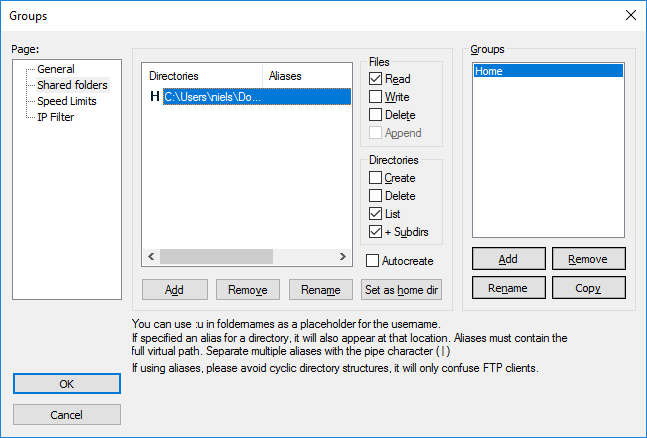This screenshot has width=647, height=438.
Task: Open the General page in tree
Action: pos(55,69)
